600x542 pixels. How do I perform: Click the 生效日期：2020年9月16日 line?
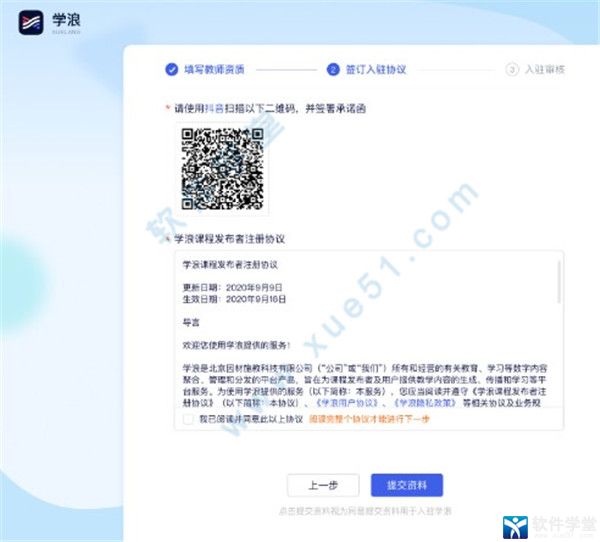pos(234,299)
